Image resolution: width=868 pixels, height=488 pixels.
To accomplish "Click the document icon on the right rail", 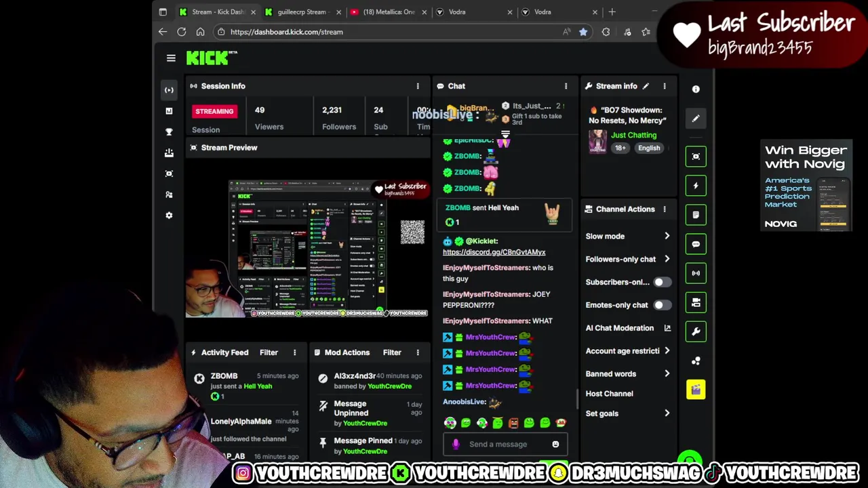I will coord(696,215).
